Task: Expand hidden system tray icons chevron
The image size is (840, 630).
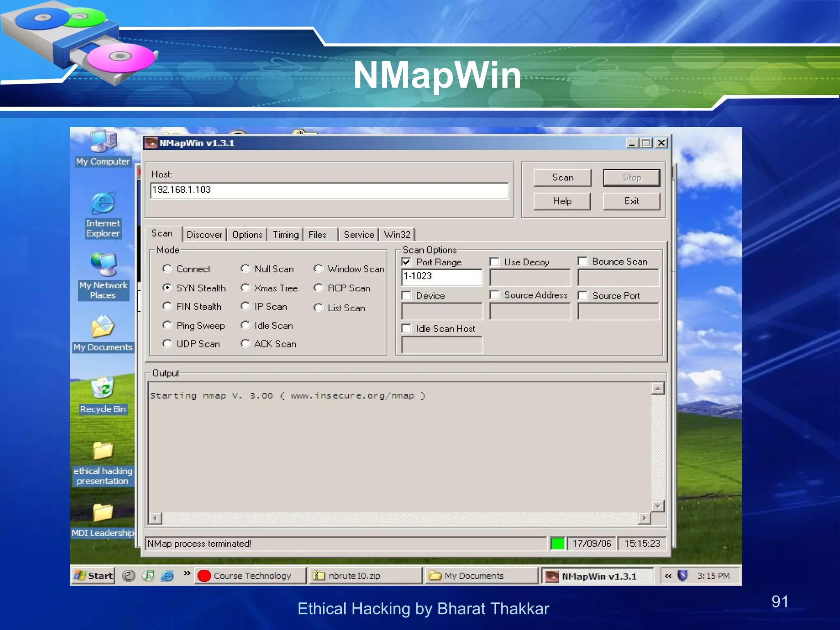Action: [668, 576]
